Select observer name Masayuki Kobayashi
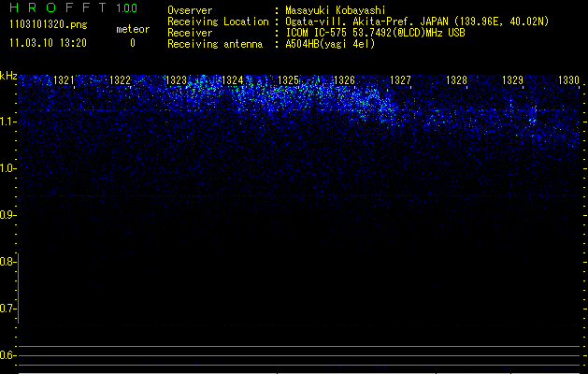 pyautogui.click(x=336, y=10)
